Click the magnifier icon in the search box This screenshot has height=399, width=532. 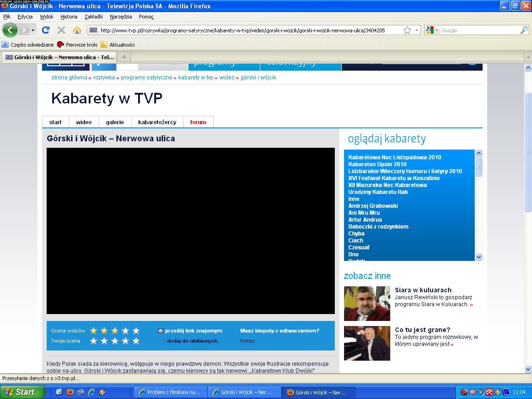[x=524, y=30]
